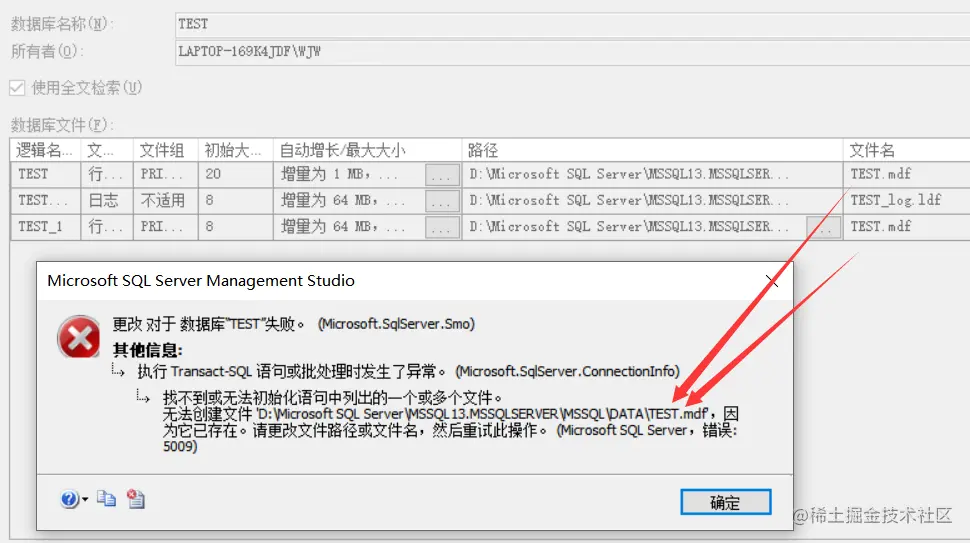
Task: Open autogrowth browse button for log row
Action: (x=442, y=201)
